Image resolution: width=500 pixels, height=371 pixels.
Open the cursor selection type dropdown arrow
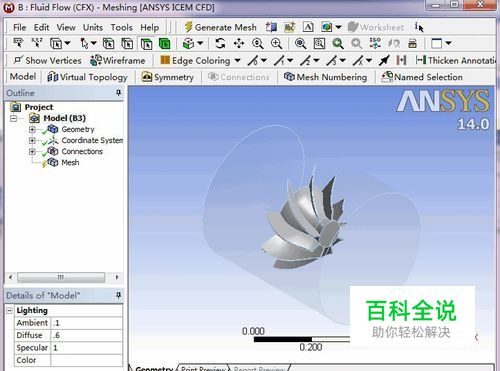(93, 43)
